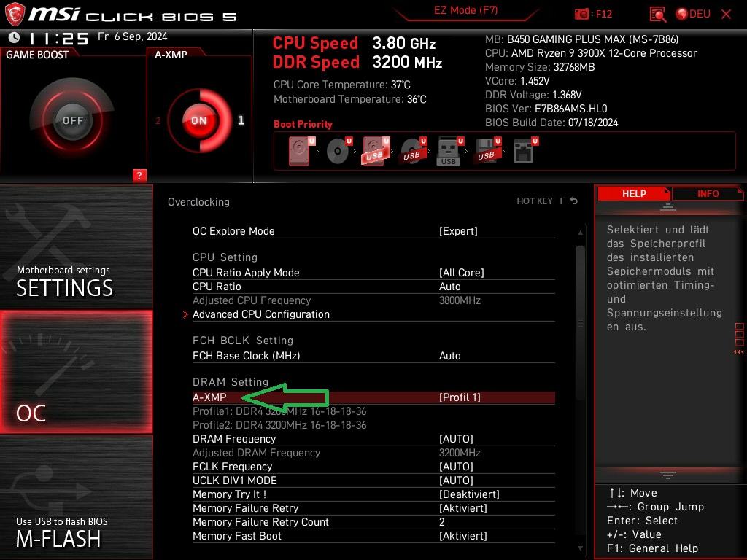Change Memory Fast Boot [Aktiviert]
The width and height of the screenshot is (747, 560).
click(x=373, y=536)
